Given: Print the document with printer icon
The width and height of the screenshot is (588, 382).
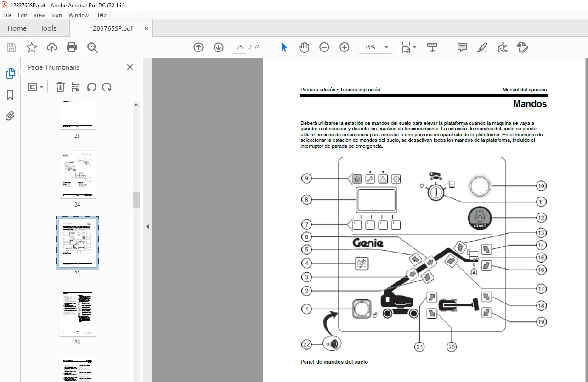Looking at the screenshot, I should (x=72, y=47).
